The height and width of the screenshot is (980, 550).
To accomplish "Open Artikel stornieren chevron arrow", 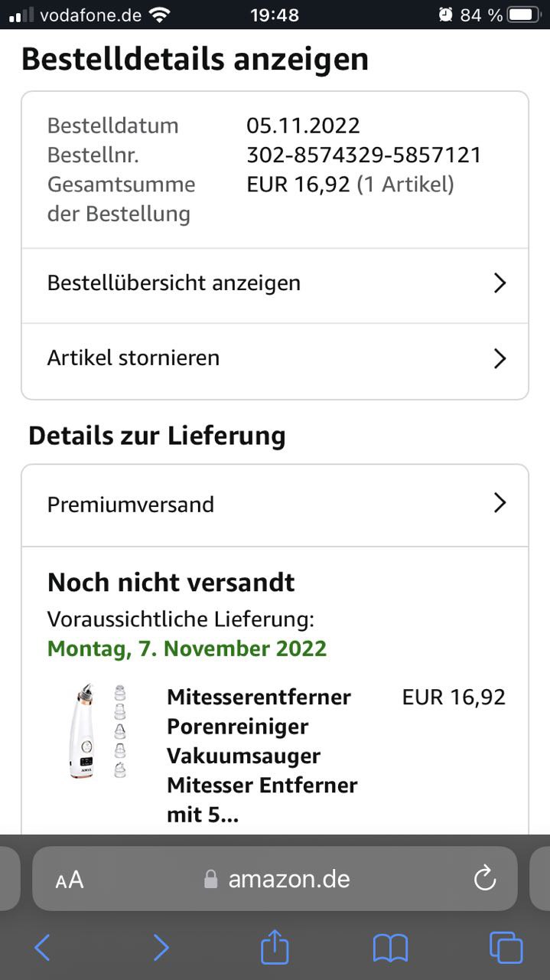I will pos(500,358).
